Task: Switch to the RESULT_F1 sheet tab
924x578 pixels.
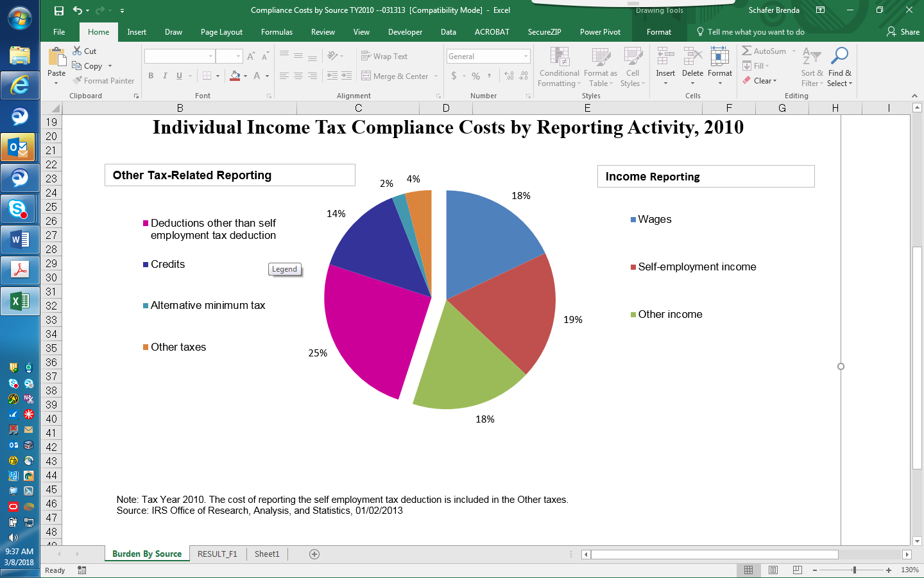Action: click(x=217, y=554)
